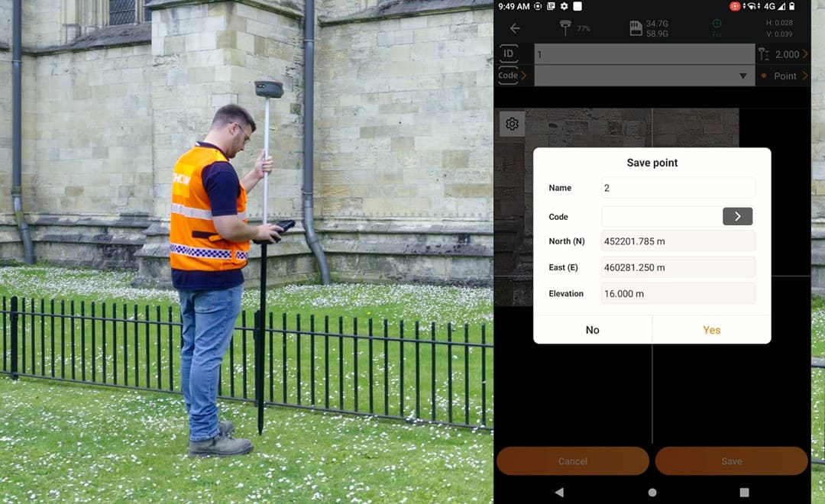825x504 pixels.
Task: Tap the Android home navigation button
Action: pos(652,493)
